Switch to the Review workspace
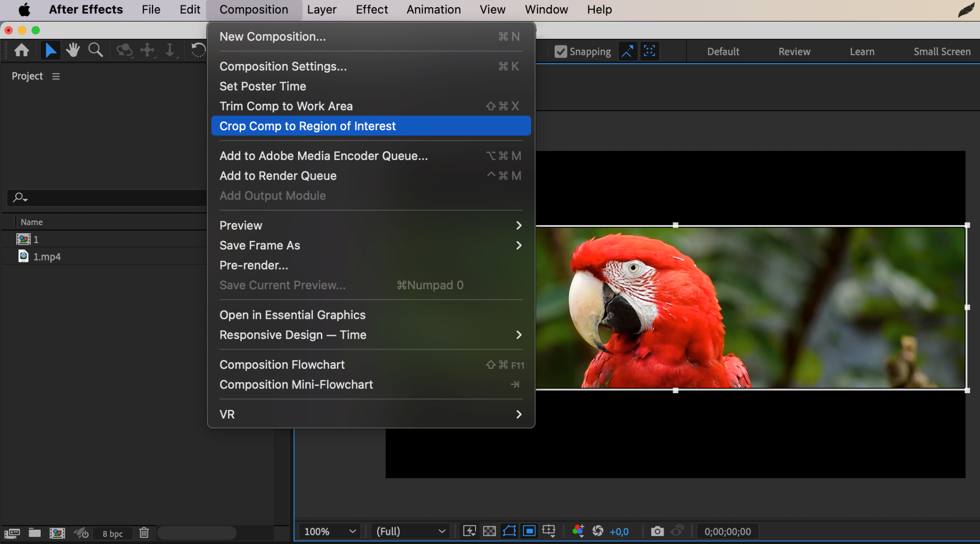This screenshot has width=980, height=544. (x=794, y=52)
